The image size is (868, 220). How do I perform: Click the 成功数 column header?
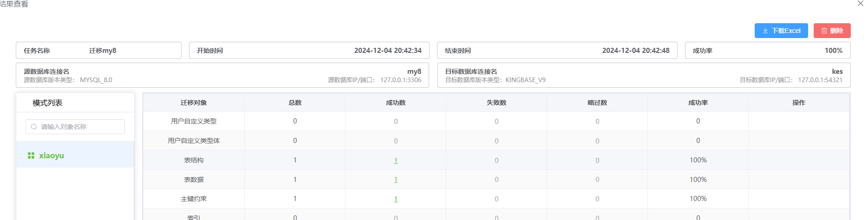tap(396, 103)
